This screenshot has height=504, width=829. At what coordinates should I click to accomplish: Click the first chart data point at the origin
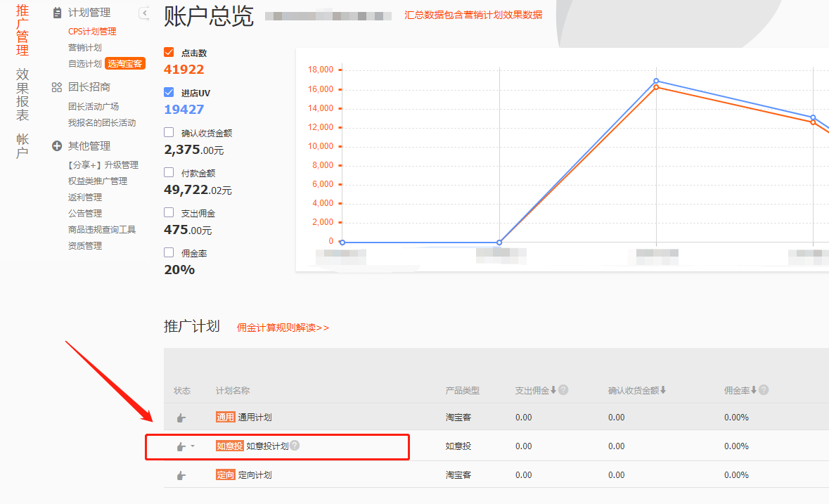click(x=342, y=243)
